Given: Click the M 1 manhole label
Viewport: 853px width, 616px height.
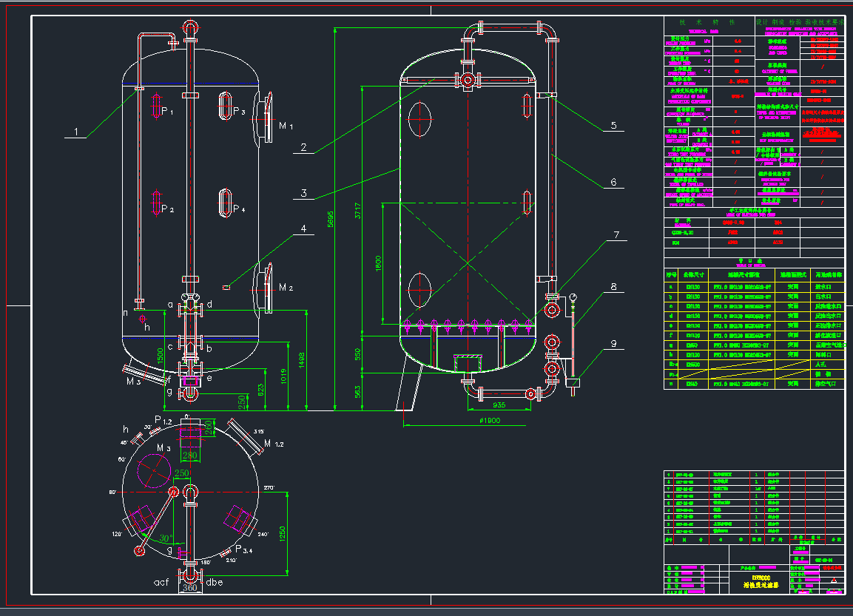Looking at the screenshot, I should click(286, 127).
